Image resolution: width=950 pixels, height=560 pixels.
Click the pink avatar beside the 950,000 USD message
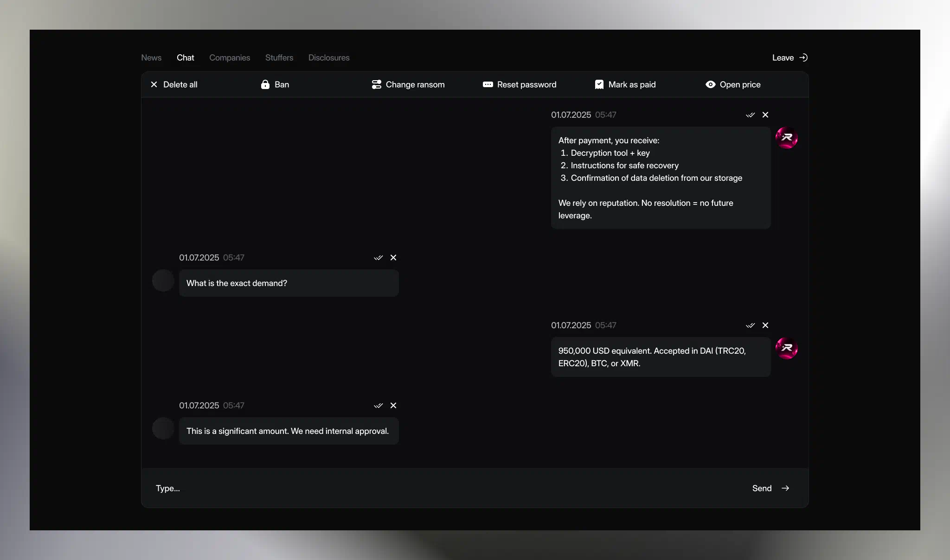click(x=787, y=348)
